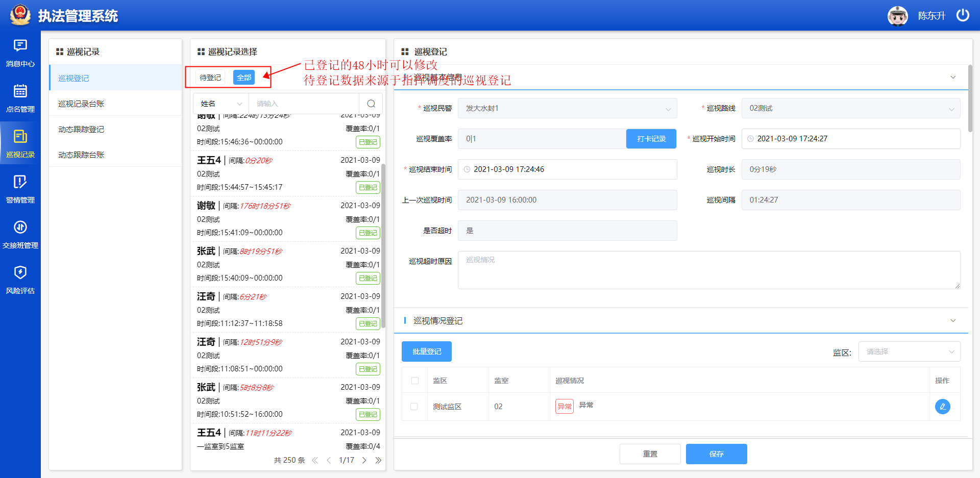This screenshot has width=980, height=478.
Task: Open the 交接班管理 sidebar icon
Action: 20,228
